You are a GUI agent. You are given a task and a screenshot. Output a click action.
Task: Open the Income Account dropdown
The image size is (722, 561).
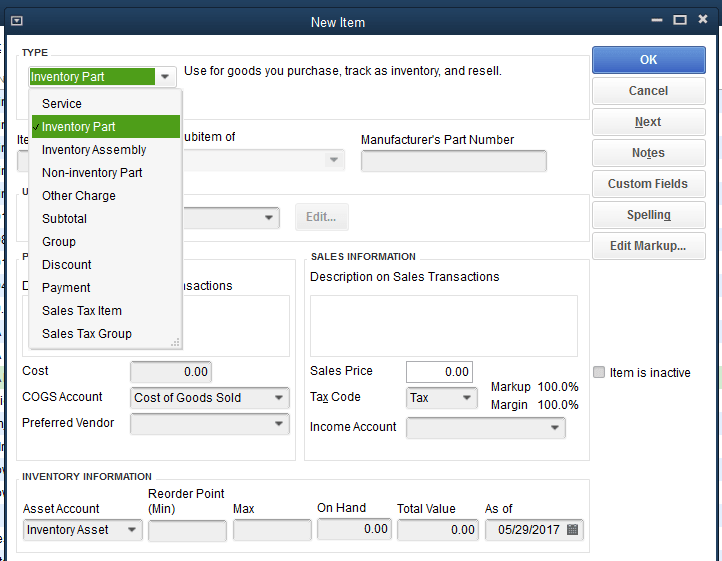(x=554, y=428)
